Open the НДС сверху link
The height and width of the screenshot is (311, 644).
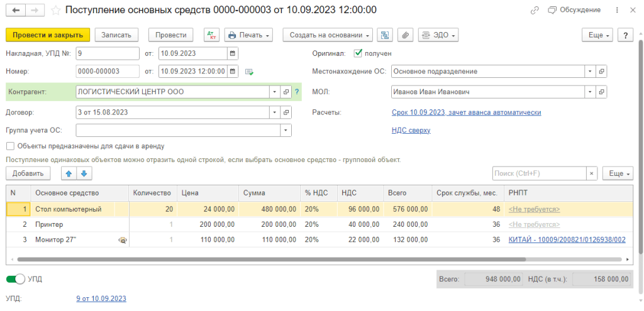(411, 130)
